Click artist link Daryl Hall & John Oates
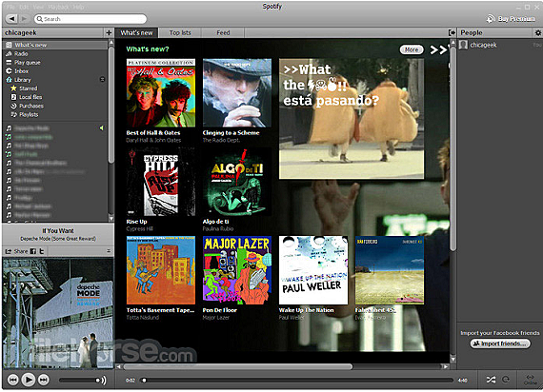 coord(153,140)
